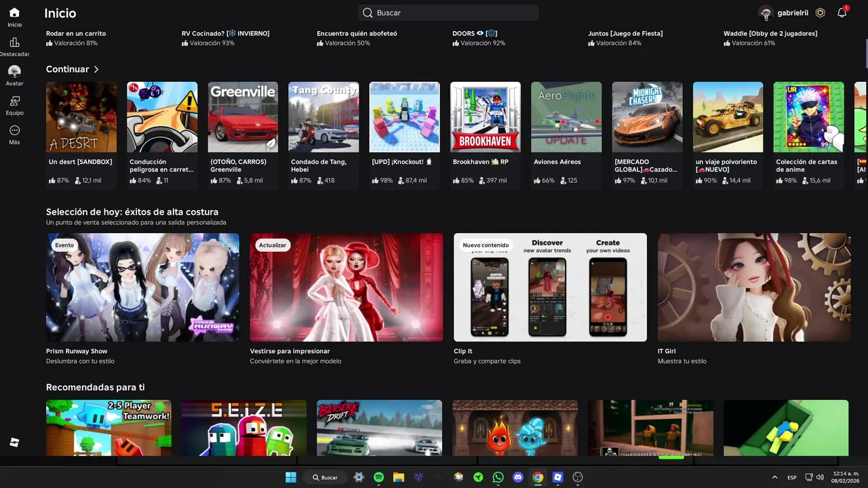Click the Continuar heading
The image size is (868, 488).
(x=67, y=69)
